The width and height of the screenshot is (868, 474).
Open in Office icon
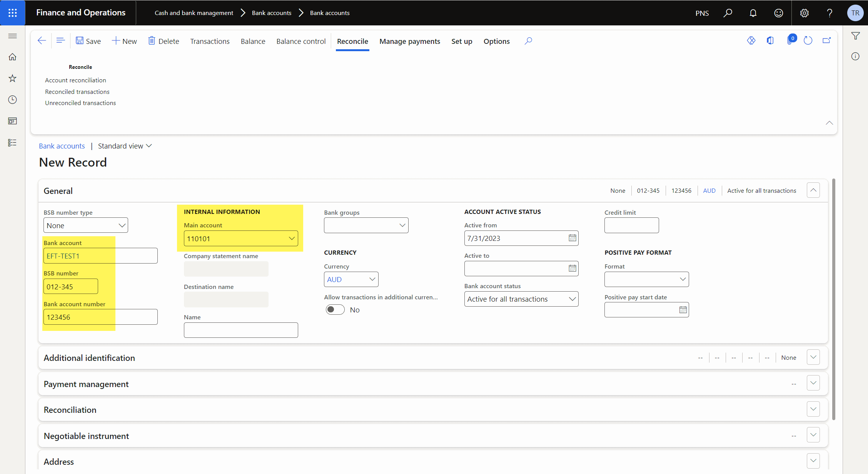[x=770, y=40]
